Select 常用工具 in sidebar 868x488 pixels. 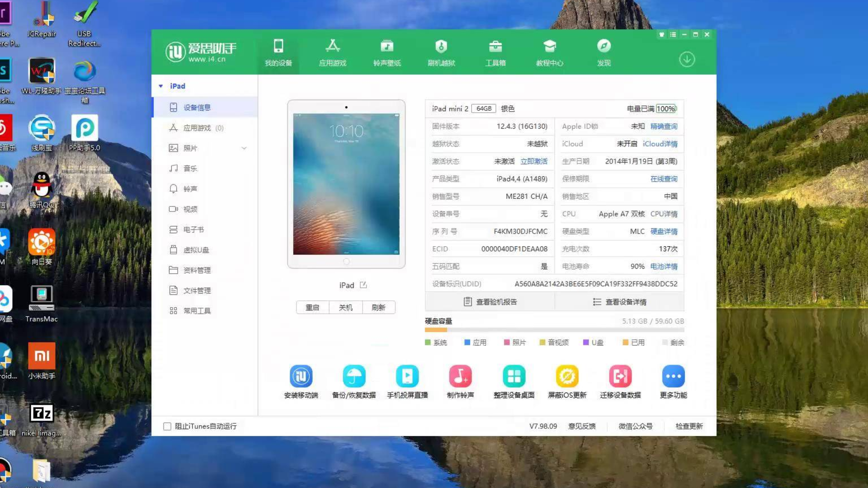click(x=205, y=311)
